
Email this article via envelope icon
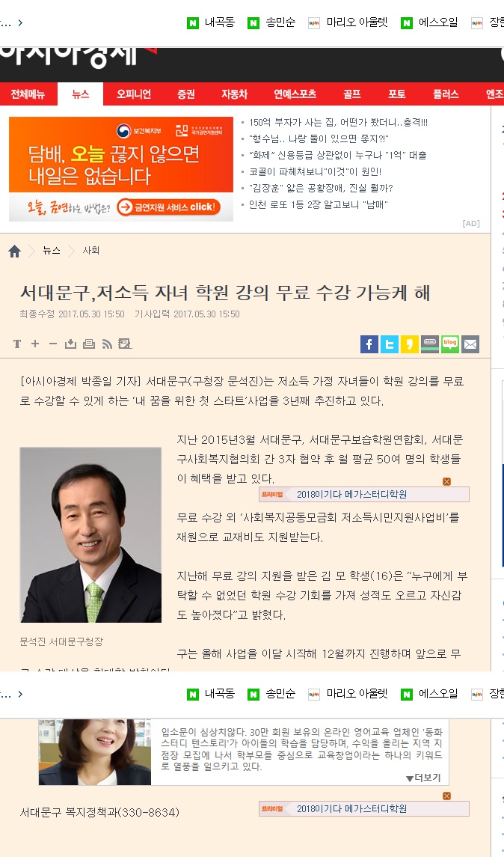point(470,344)
